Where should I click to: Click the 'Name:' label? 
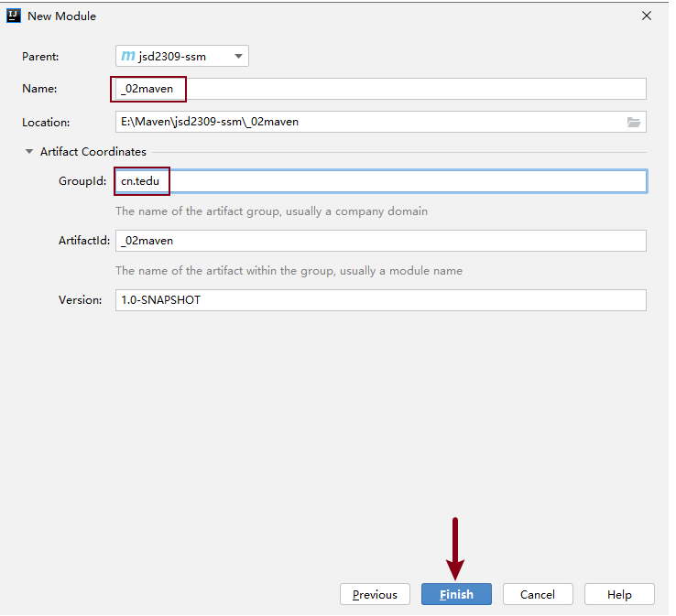(x=39, y=89)
